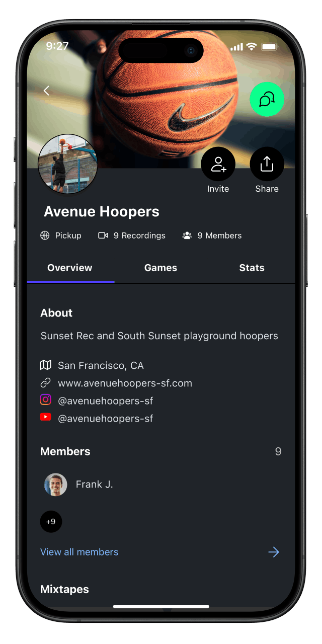
Task: Tap the arrow next to View all members
Action: 274,552
